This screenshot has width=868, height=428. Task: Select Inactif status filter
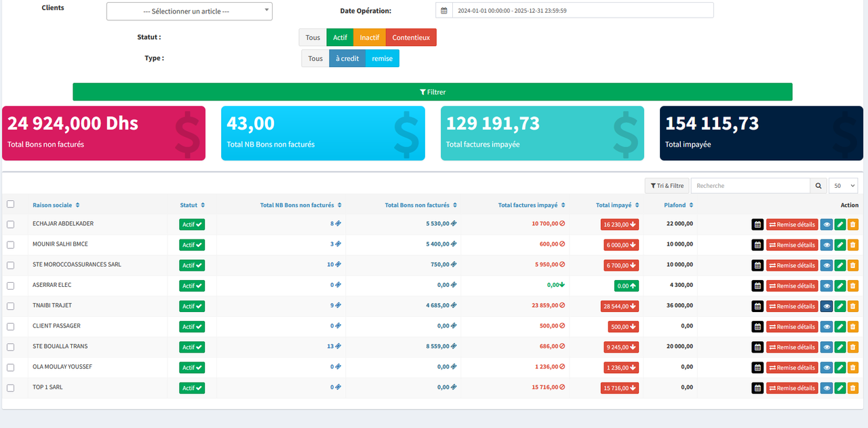click(x=370, y=37)
